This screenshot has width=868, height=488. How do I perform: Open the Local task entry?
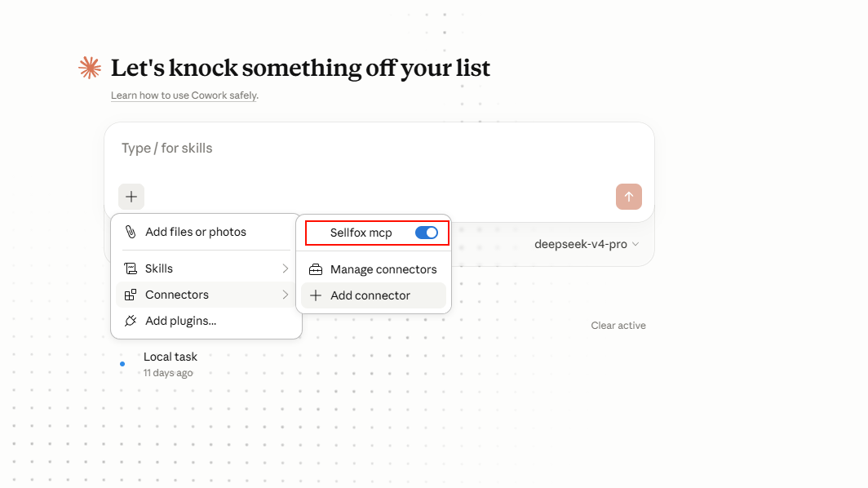(x=170, y=364)
